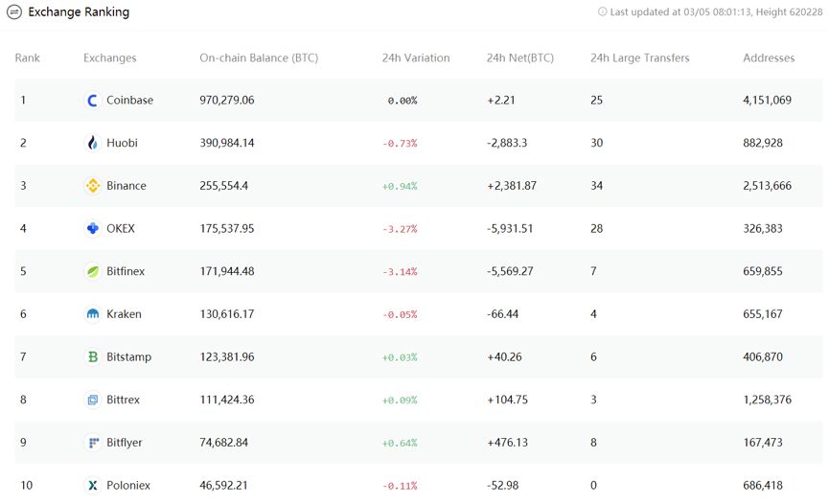This screenshot has height=504, width=829.
Task: Click the clock icon beside Last updated
Action: [602, 11]
